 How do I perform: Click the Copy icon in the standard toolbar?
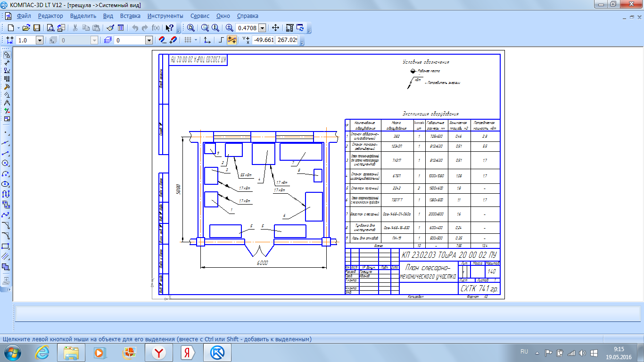coord(85,28)
